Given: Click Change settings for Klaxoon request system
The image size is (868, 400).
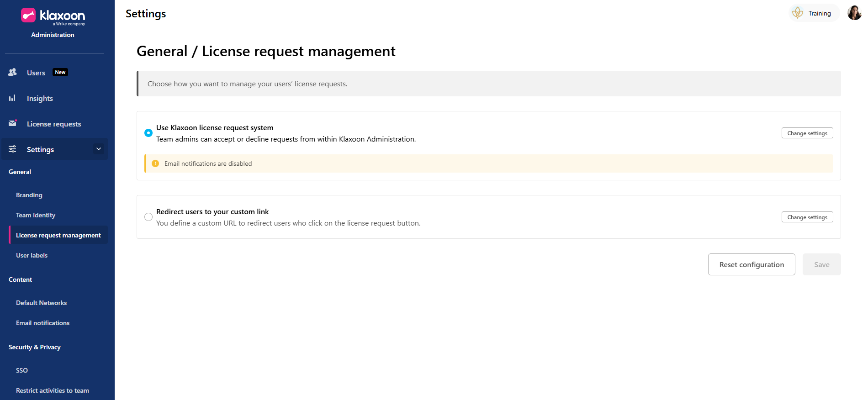Looking at the screenshot, I should coord(807,133).
